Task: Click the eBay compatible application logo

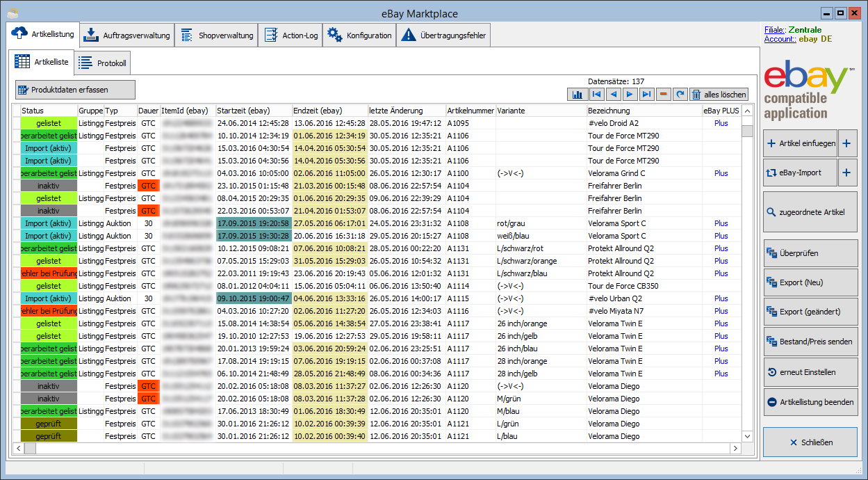Action: pyautogui.click(x=810, y=90)
